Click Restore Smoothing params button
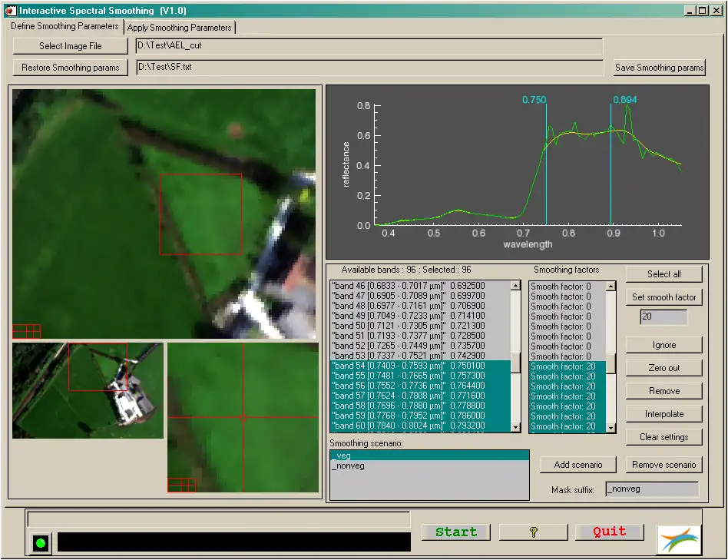The height and width of the screenshot is (560, 728). click(70, 68)
